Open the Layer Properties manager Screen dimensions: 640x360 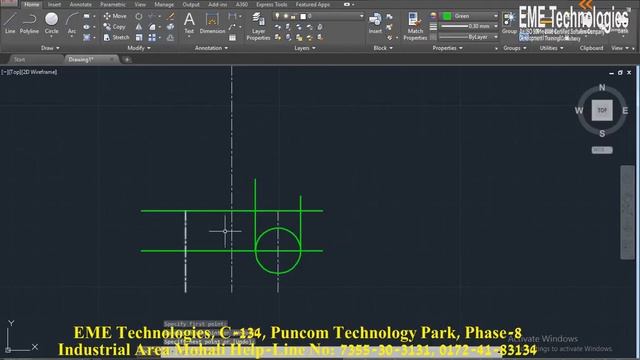click(258, 26)
